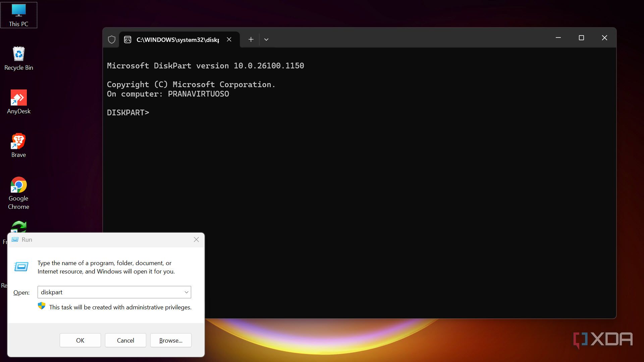Launch the Brave browser shortcut
This screenshot has height=362, width=644.
tap(18, 145)
